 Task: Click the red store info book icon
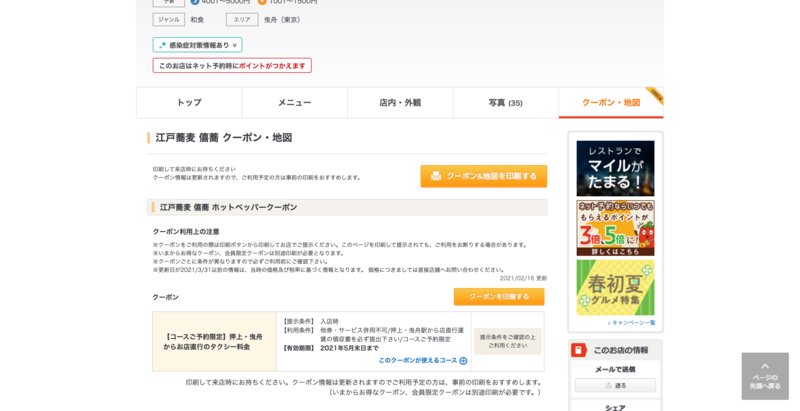click(579, 350)
